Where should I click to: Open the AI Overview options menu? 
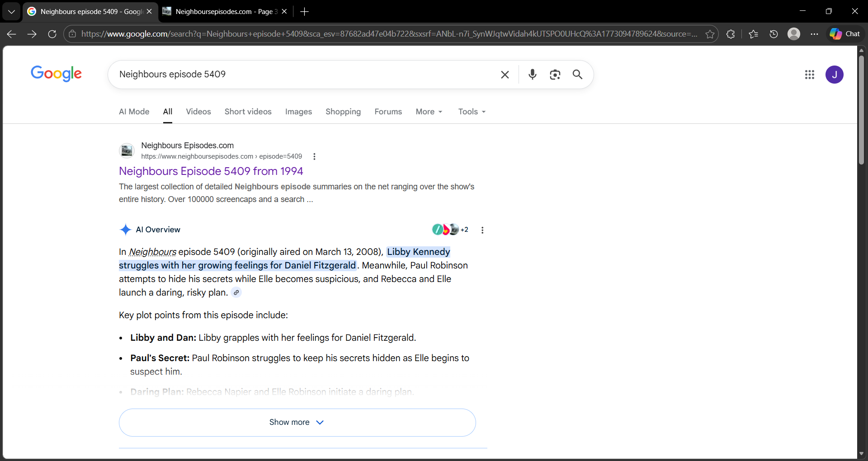482,230
